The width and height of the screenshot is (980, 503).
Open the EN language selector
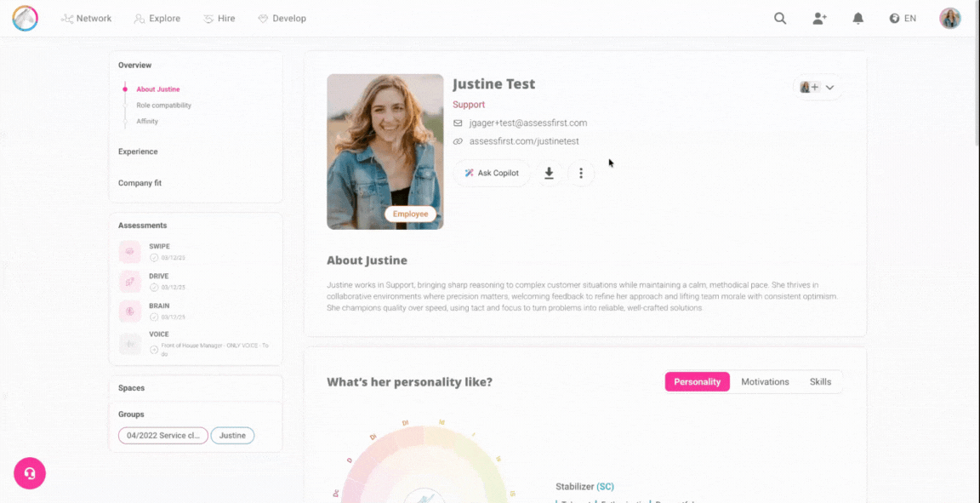[x=903, y=18]
